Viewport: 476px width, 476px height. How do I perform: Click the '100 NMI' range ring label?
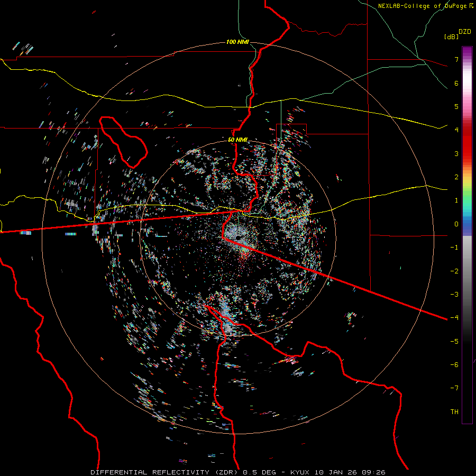pos(237,42)
